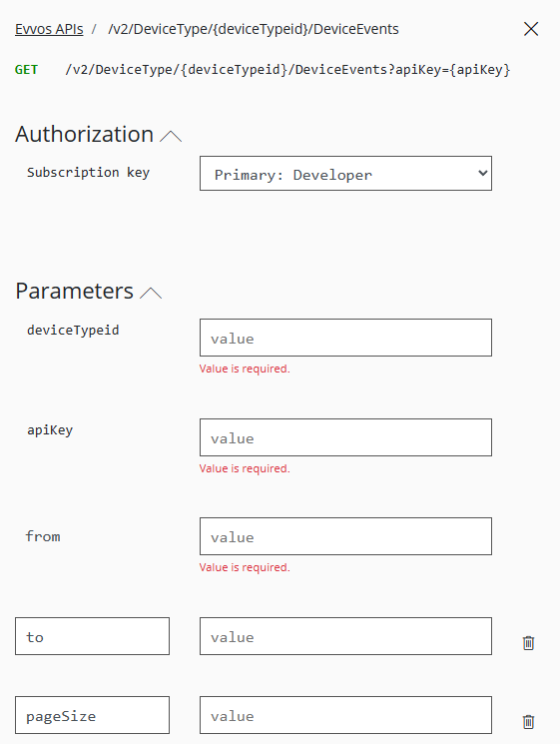Viewport: 560px width, 744px height.
Task: Edit the pageSize parameter name field
Action: (92, 715)
